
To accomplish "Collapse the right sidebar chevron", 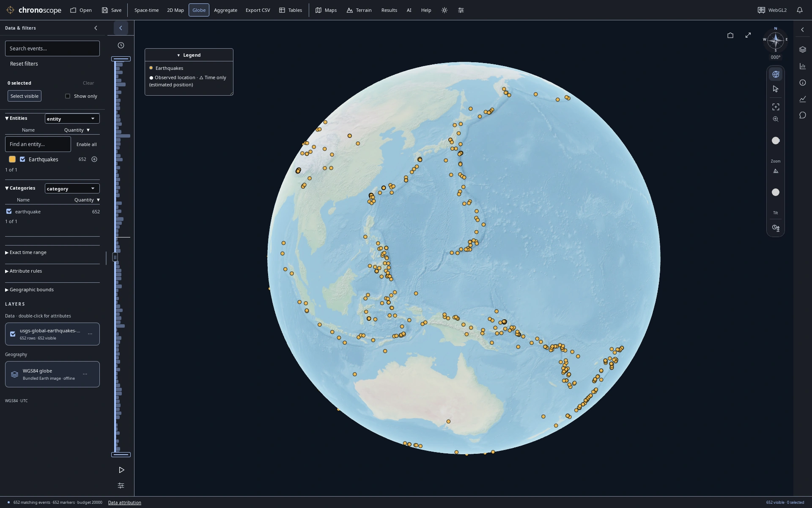I will pyautogui.click(x=803, y=30).
